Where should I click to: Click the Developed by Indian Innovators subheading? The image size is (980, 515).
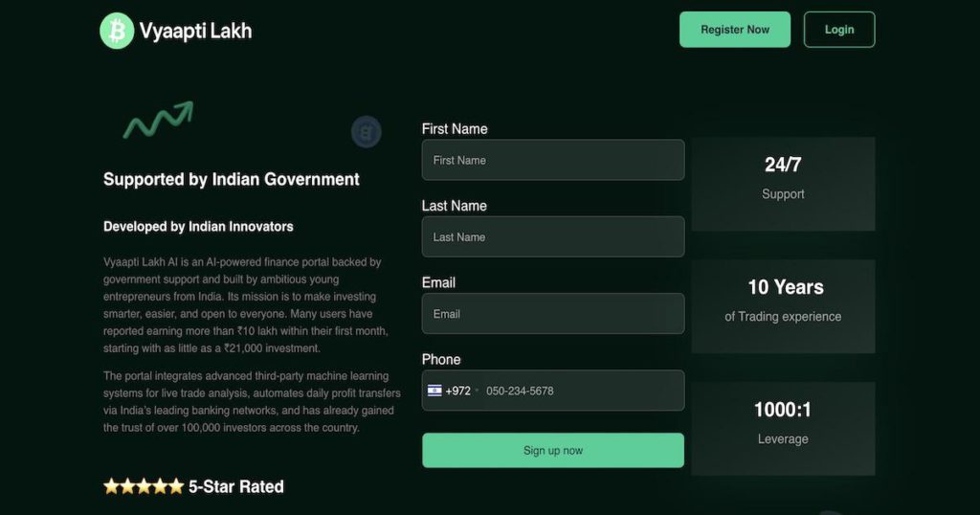tap(198, 227)
